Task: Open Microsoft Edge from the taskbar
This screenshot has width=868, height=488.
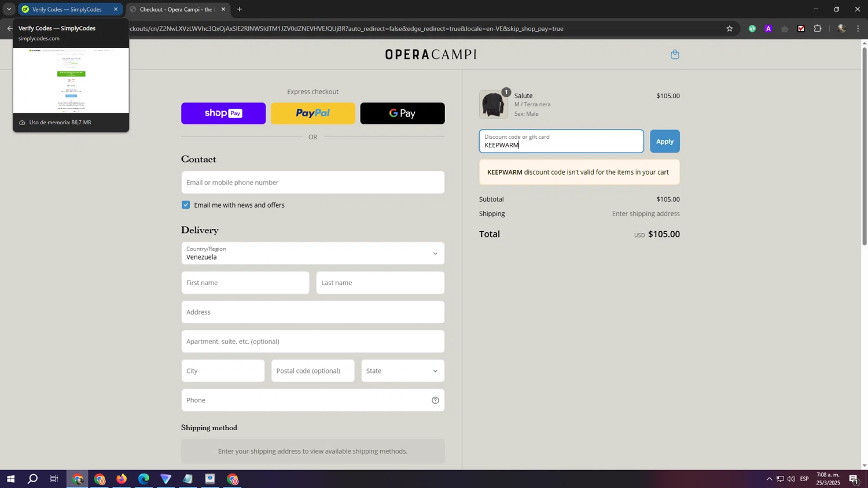Action: 144,479
